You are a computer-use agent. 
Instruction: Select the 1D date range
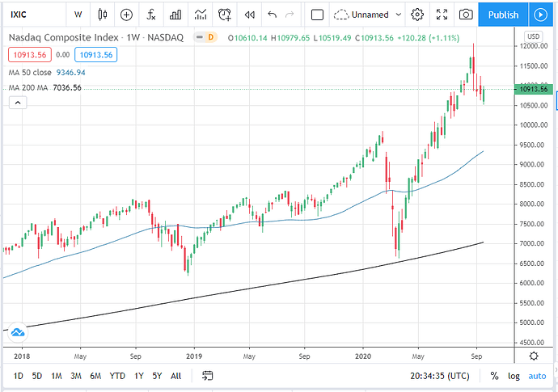point(18,376)
